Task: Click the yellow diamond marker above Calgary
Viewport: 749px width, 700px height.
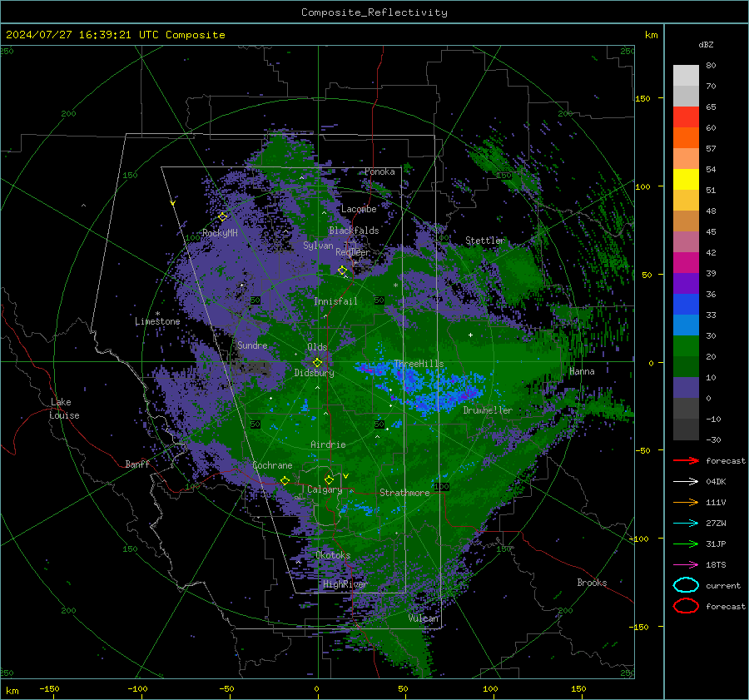Action: tap(329, 479)
